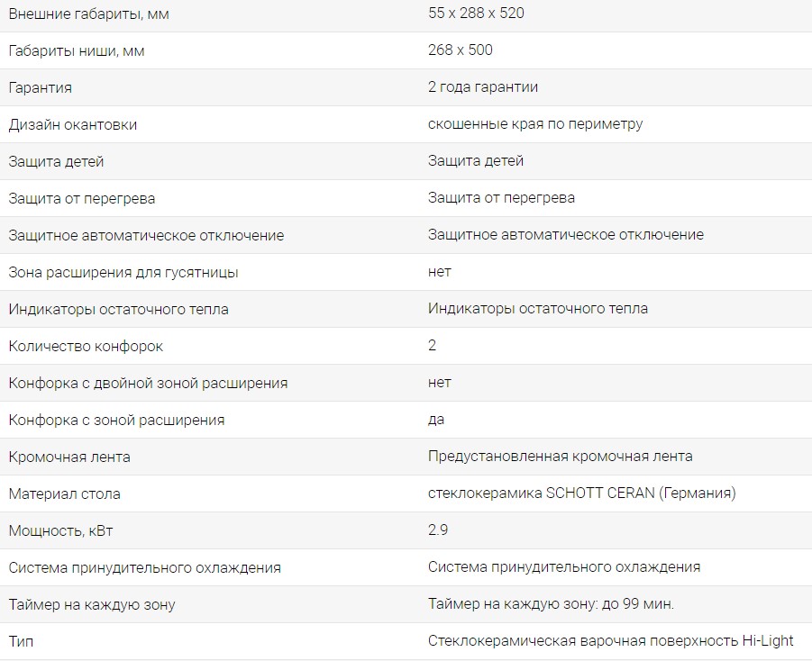Image resolution: width=812 pixels, height=661 pixels.
Task: Click the 'Материал стола' row label
Action: (64, 493)
